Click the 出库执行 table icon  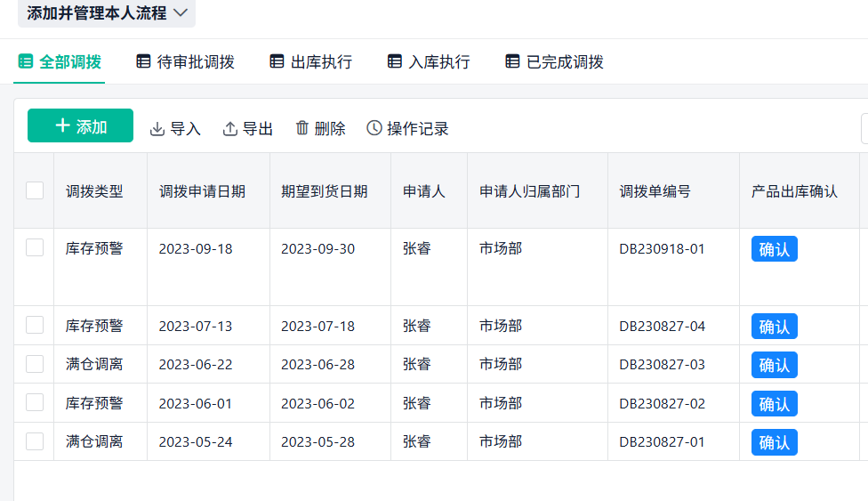277,61
